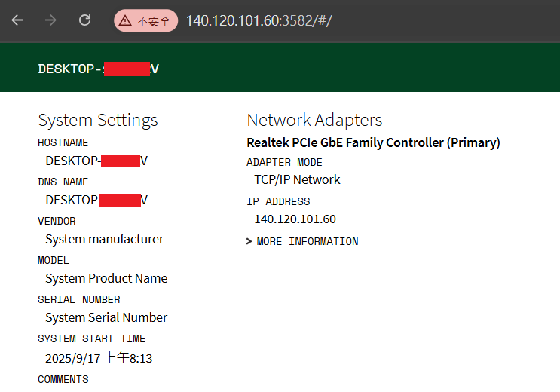Viewport: 560px width, 392px height.
Task: Click the address bar URL 140.120.101.60:3582
Action: coord(259,20)
